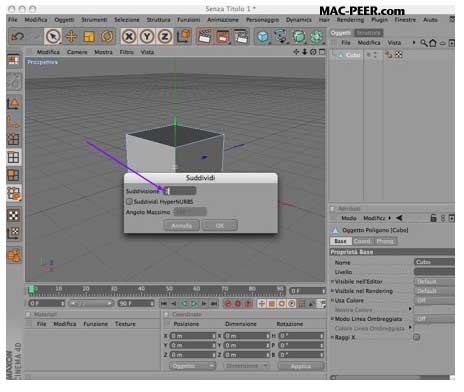
Task: Select the live selection arrow tool
Action: click(53, 36)
